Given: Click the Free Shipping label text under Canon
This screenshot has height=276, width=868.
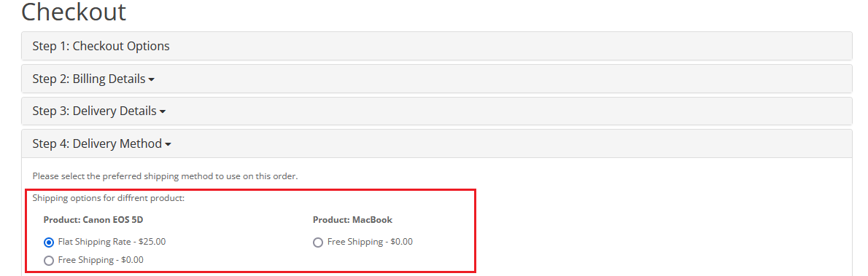Looking at the screenshot, I should [x=101, y=260].
